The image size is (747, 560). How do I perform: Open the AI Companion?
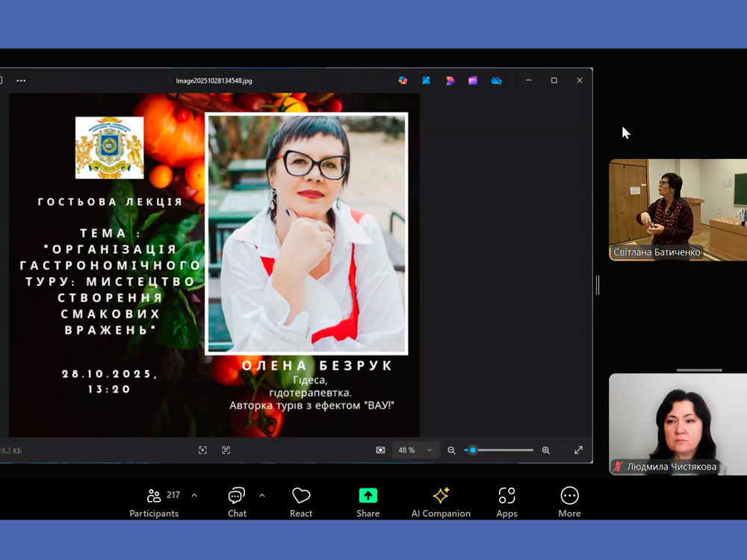tap(441, 502)
